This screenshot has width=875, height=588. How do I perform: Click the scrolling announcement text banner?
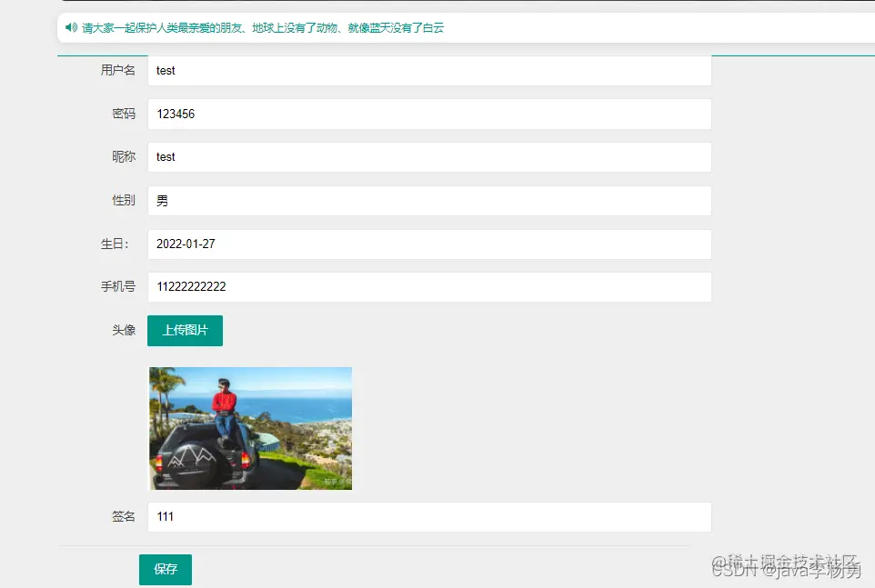(263, 28)
